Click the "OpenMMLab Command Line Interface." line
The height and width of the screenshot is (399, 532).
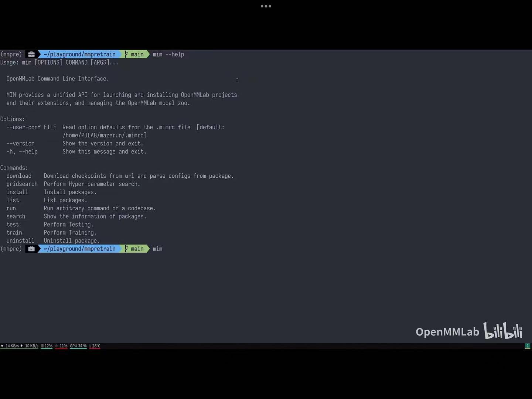(x=58, y=79)
